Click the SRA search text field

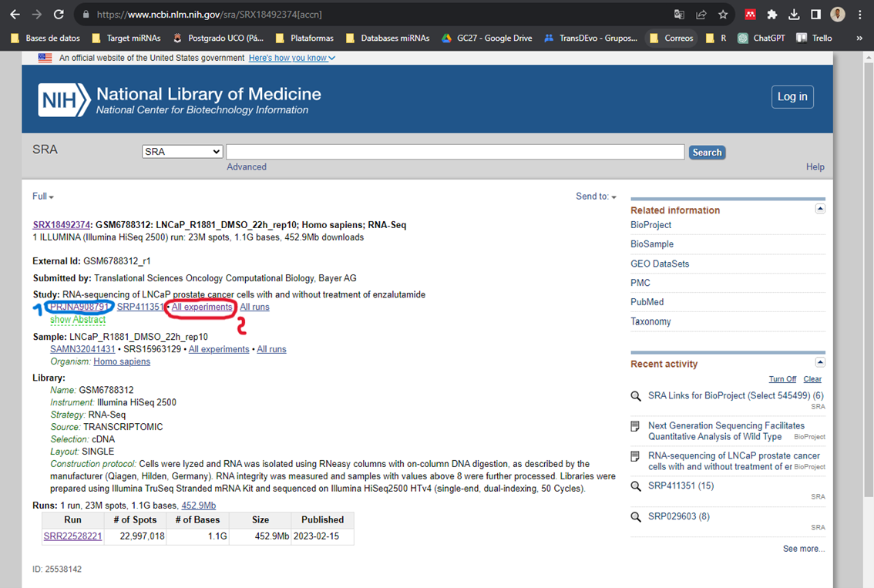tap(455, 152)
